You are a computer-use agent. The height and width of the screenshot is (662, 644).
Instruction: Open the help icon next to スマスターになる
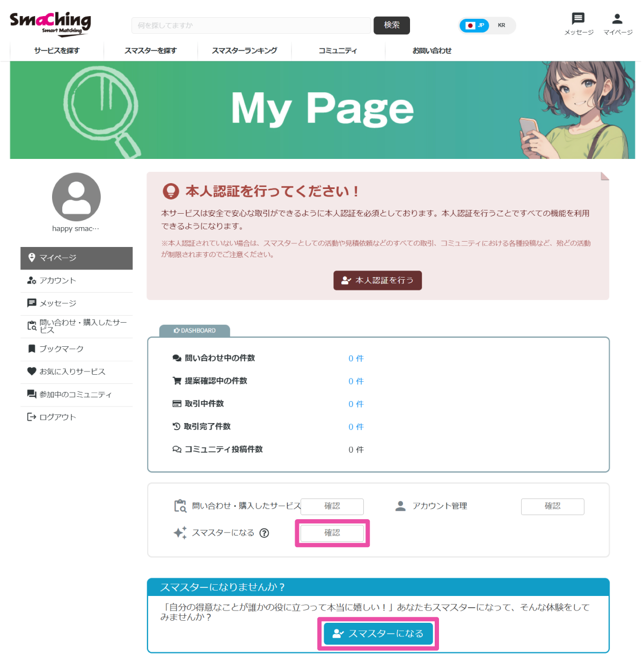coord(264,533)
